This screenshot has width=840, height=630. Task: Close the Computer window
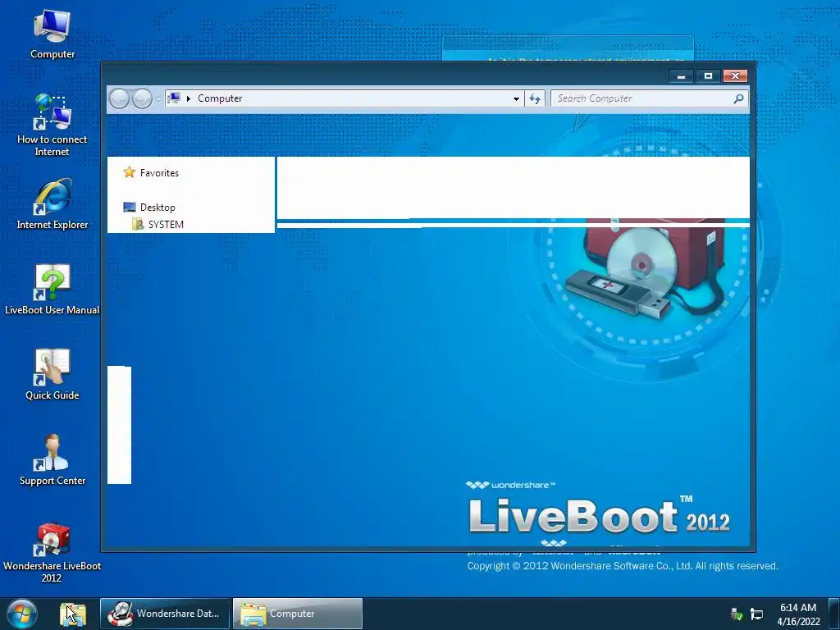point(736,76)
